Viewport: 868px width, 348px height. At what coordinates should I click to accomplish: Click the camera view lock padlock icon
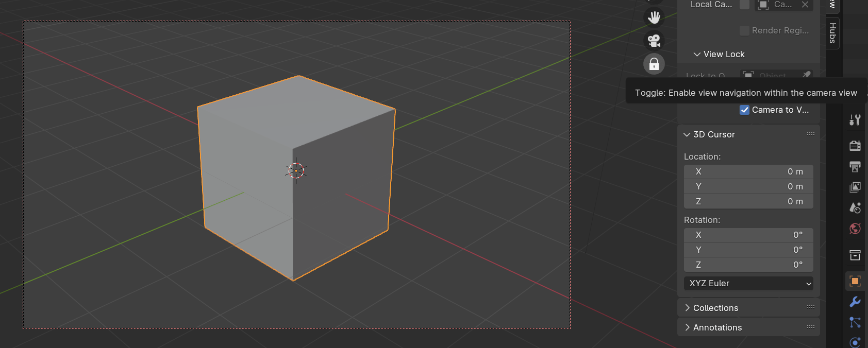pyautogui.click(x=654, y=64)
